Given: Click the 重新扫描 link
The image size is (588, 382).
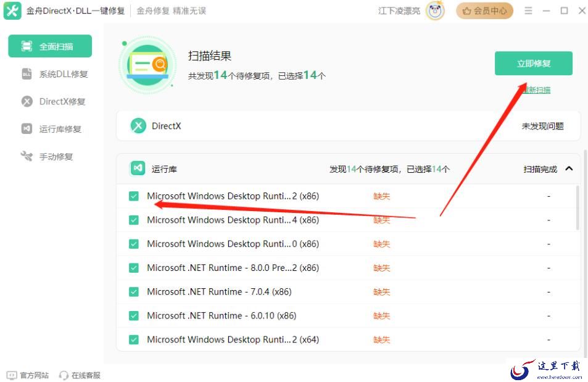Looking at the screenshot, I should pos(536,90).
